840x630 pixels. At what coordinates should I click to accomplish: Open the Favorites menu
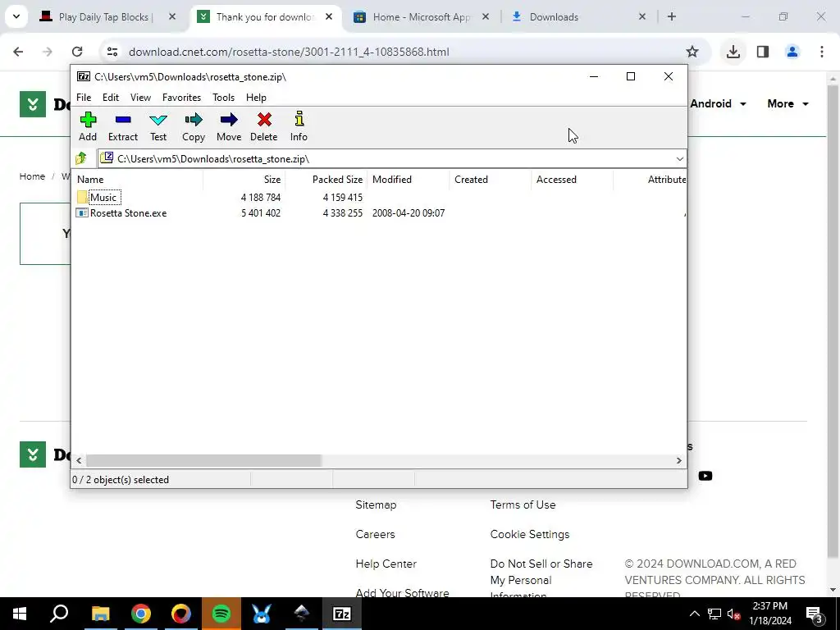pos(181,98)
